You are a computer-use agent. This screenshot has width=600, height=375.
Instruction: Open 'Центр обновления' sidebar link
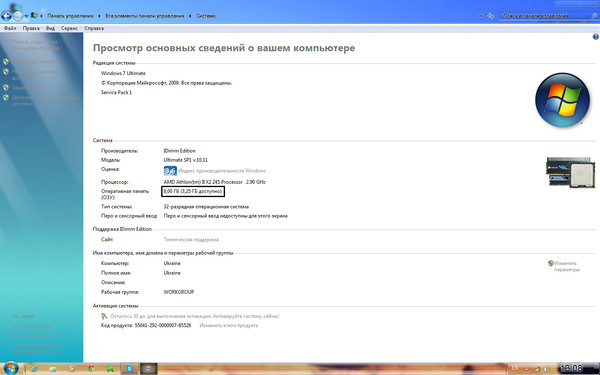[34, 336]
